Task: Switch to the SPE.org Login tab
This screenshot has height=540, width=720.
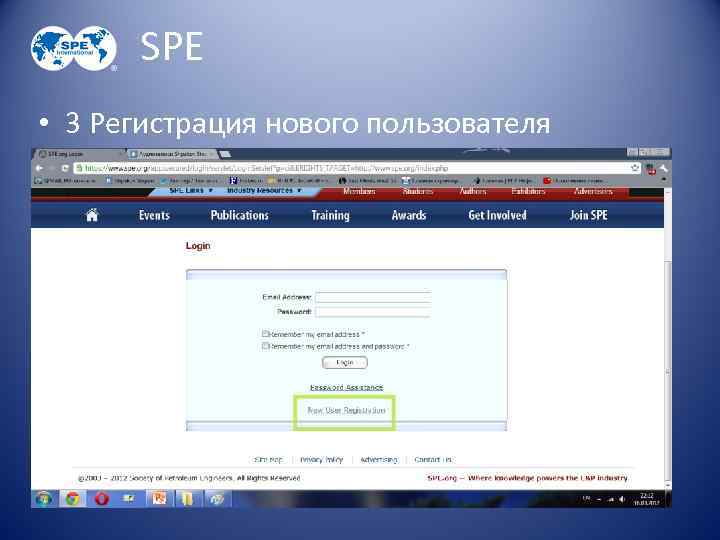Action: tap(79, 154)
